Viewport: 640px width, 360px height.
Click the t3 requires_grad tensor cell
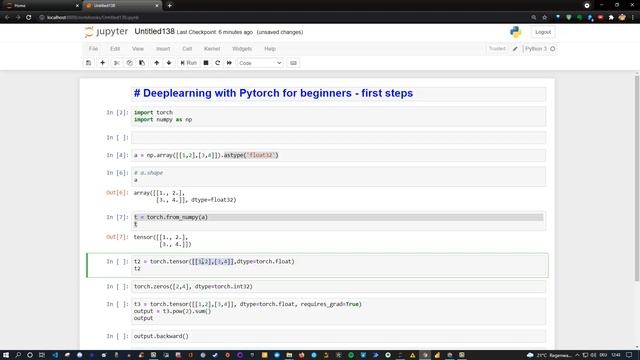pyautogui.click(x=339, y=311)
